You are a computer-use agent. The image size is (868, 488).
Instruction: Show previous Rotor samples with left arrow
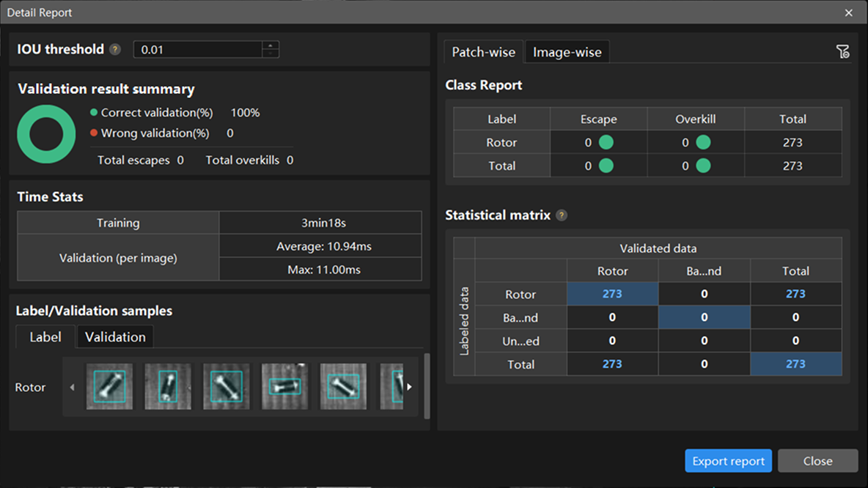[x=72, y=388]
